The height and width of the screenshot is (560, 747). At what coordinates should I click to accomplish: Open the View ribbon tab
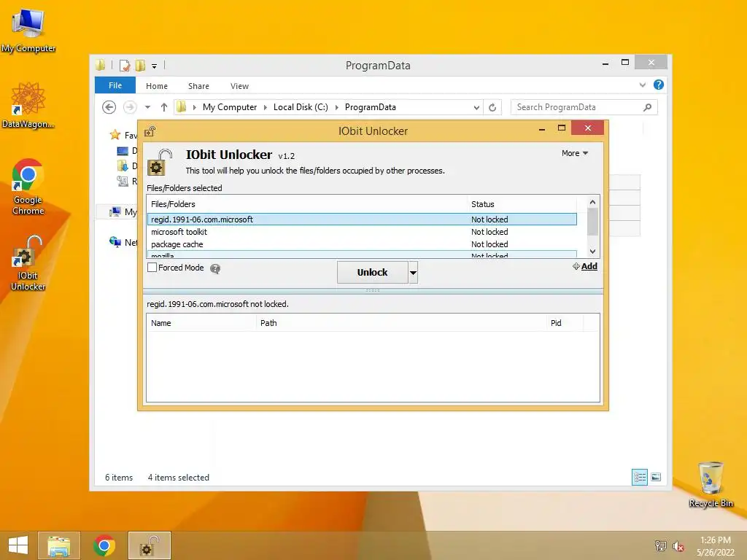(239, 86)
